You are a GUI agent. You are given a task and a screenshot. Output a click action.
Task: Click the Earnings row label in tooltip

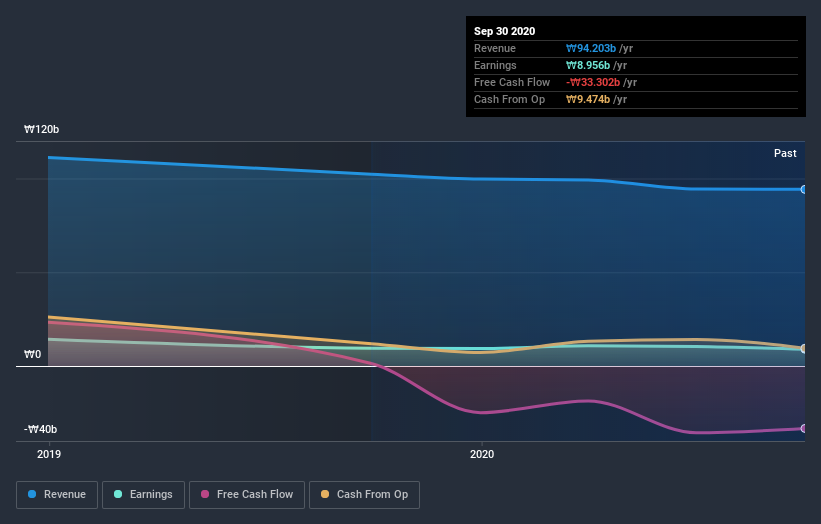point(495,65)
